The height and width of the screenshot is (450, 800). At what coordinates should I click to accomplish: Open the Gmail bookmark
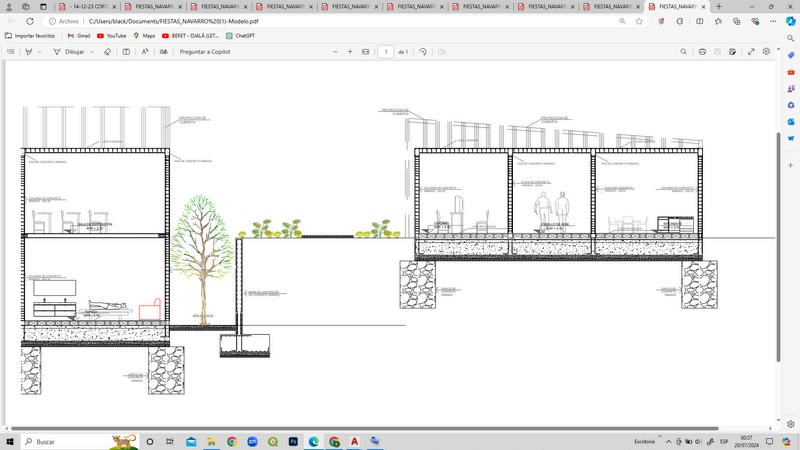click(79, 36)
